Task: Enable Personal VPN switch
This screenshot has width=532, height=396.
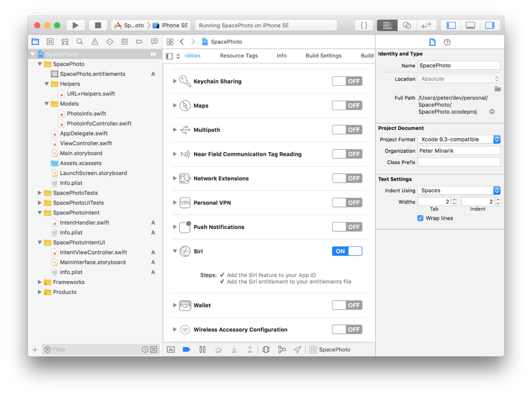Action: tap(347, 202)
